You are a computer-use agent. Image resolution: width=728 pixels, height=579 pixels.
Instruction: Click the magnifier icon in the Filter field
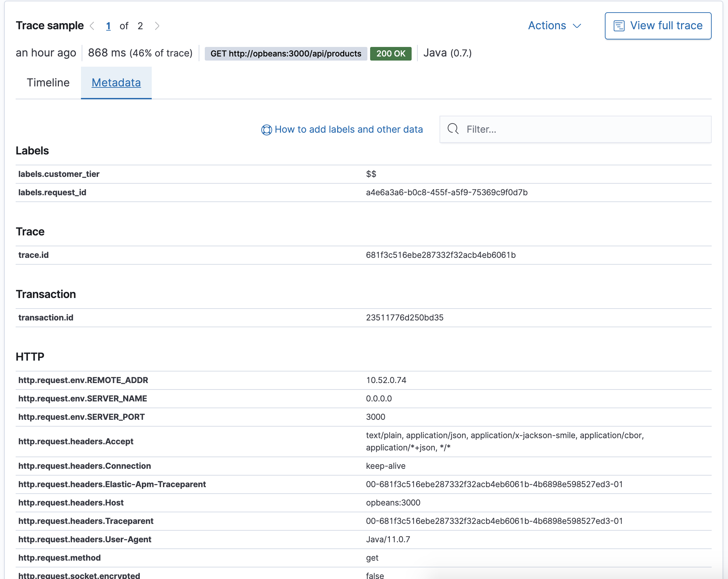[453, 129]
